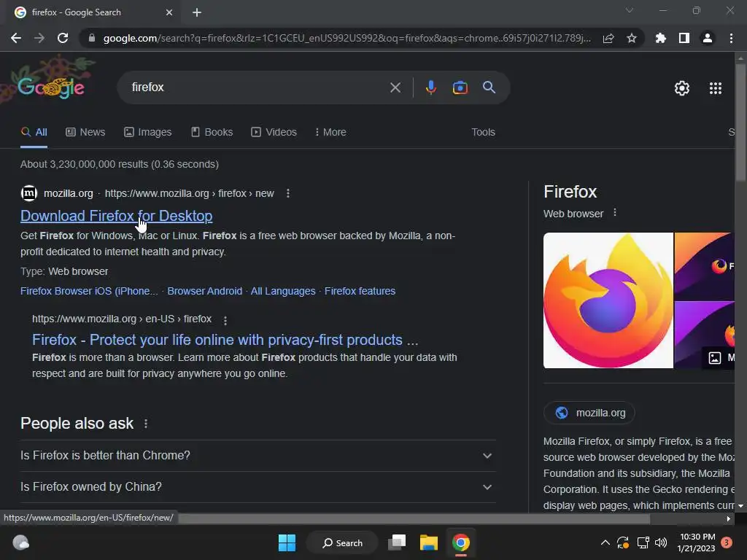747x560 pixels.
Task: Open the Firefox features link
Action: (x=360, y=291)
